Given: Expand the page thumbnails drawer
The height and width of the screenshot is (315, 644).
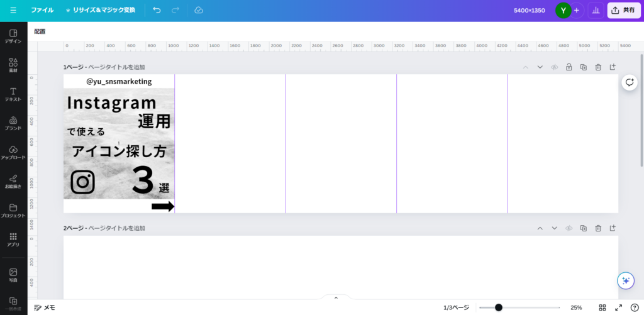Looking at the screenshot, I should [336, 297].
